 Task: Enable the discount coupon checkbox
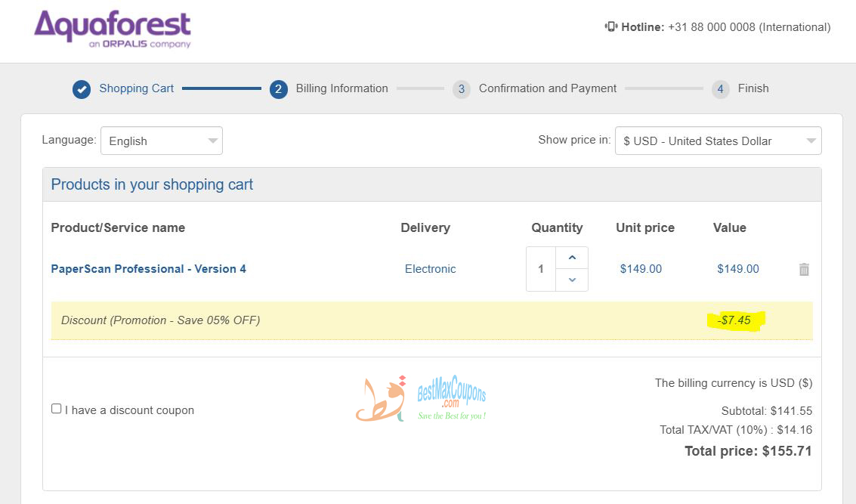56,408
